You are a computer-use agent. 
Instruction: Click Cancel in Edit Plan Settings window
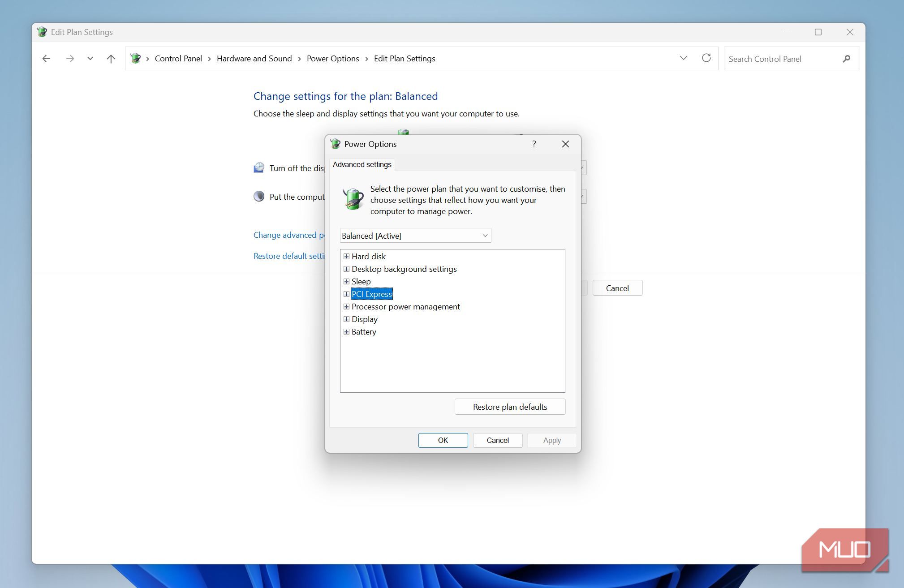pos(617,288)
